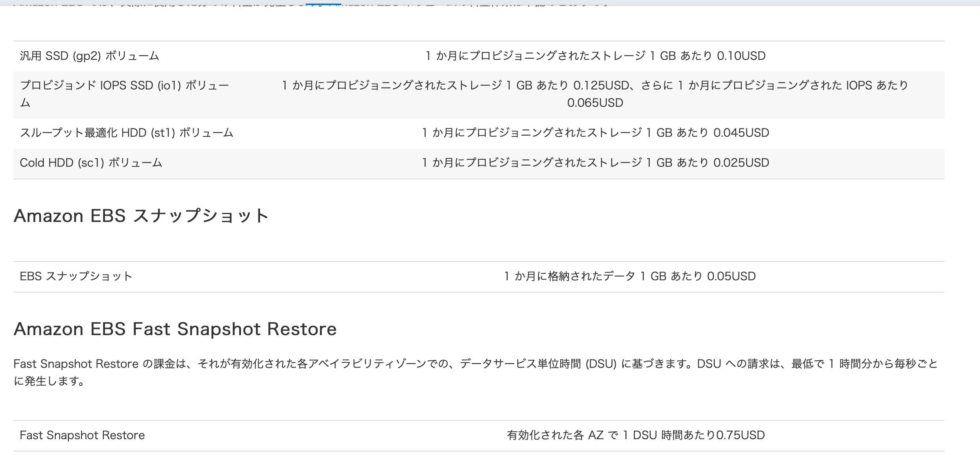The image size is (980, 455).
Task: Click the io1 pricing description with 0.125USD
Action: (595, 94)
